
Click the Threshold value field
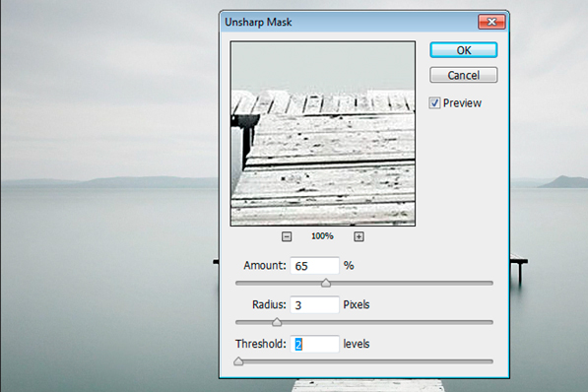(314, 344)
